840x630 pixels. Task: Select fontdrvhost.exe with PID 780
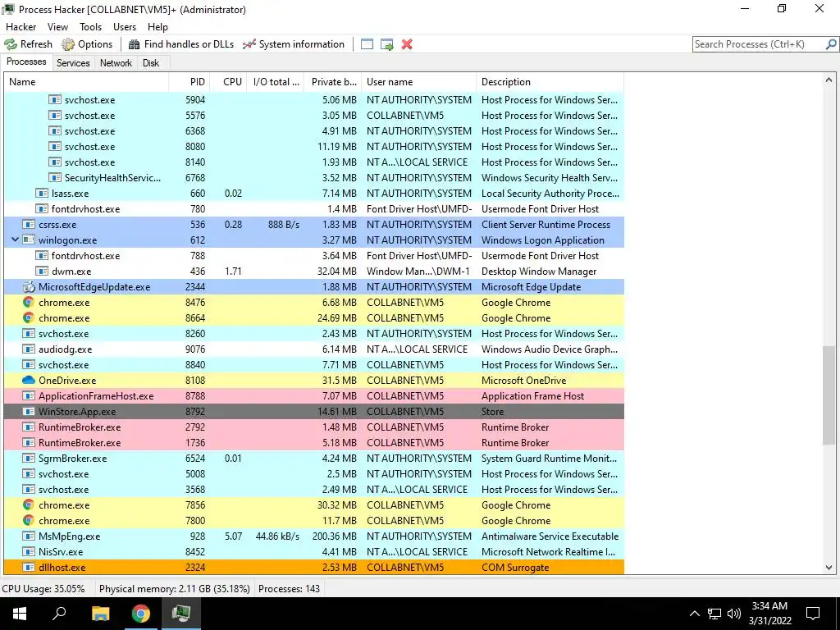pos(314,209)
